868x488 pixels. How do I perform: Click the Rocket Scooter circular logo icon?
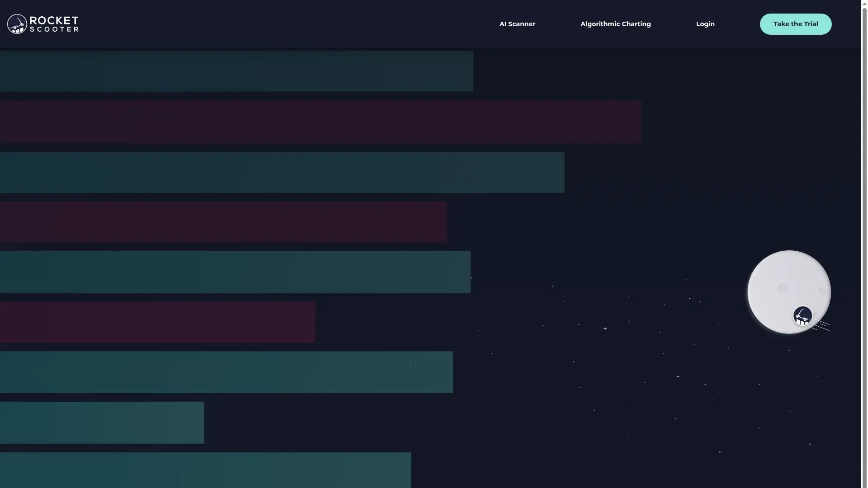pos(17,24)
